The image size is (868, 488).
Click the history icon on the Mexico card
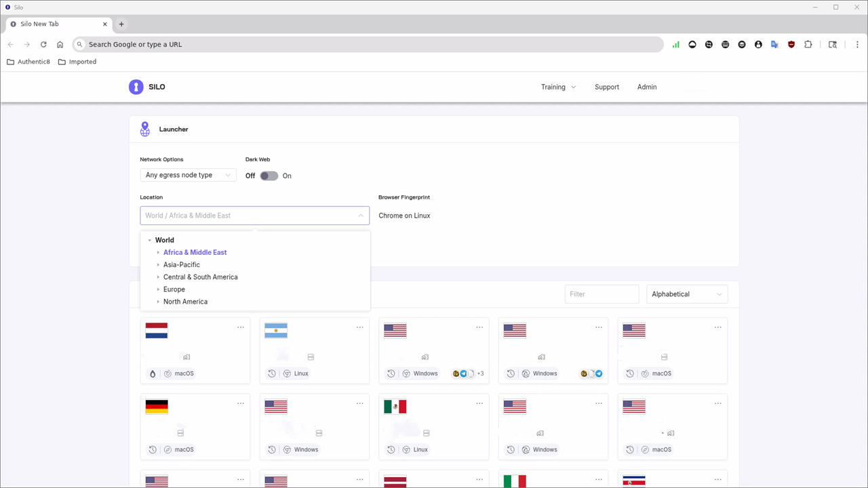pos(391,449)
